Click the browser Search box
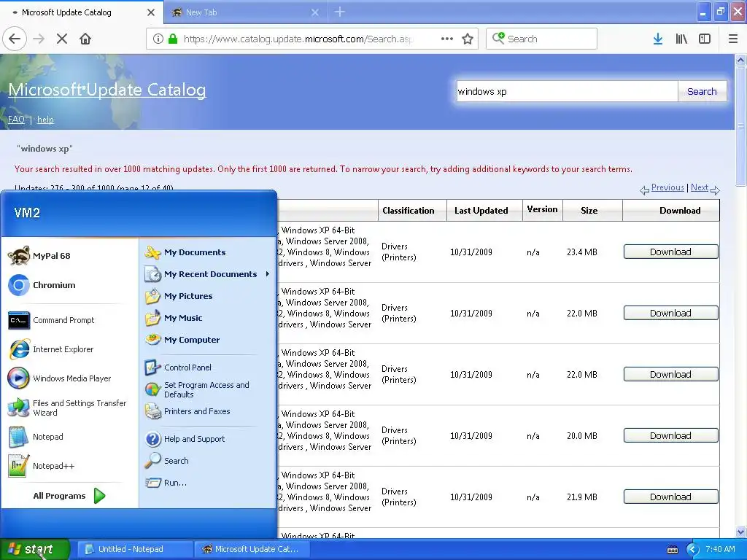 point(541,39)
